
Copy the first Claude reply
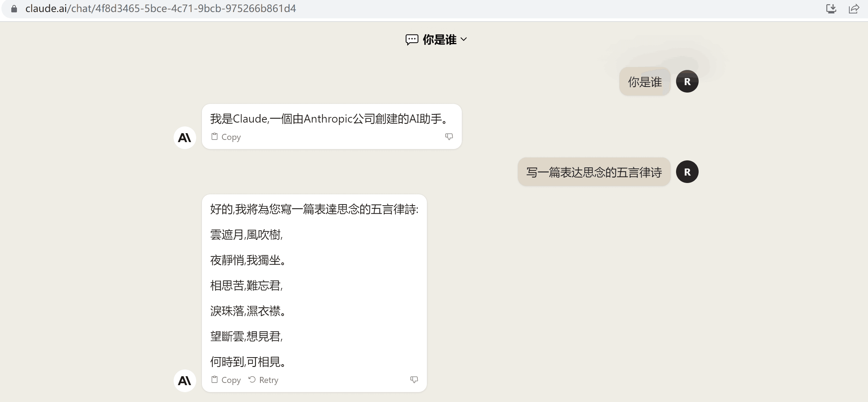click(226, 137)
